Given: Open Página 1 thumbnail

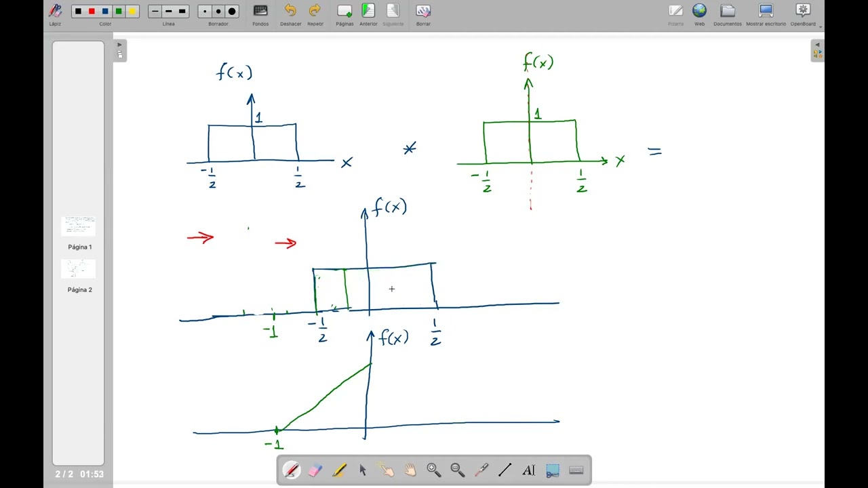Looking at the screenshot, I should click(x=79, y=226).
